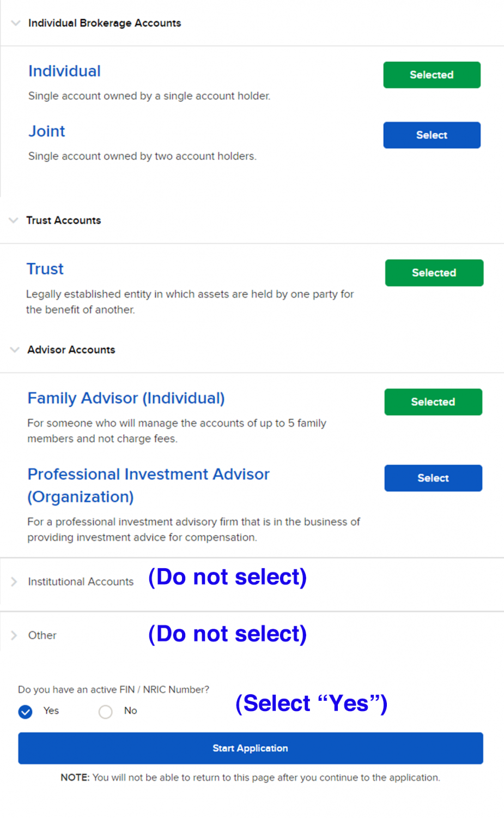Image resolution: width=504 pixels, height=818 pixels.
Task: Open the Joint account title link
Action: coord(47,131)
